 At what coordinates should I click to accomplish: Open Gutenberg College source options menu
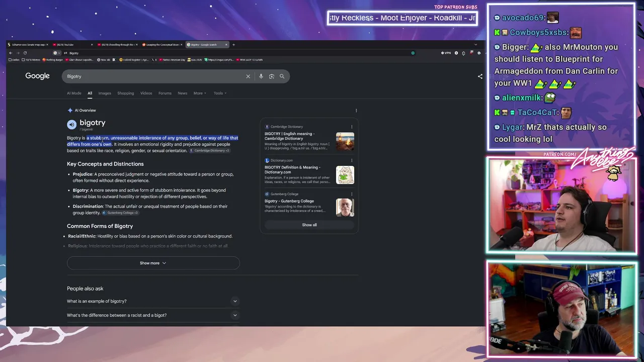(352, 194)
